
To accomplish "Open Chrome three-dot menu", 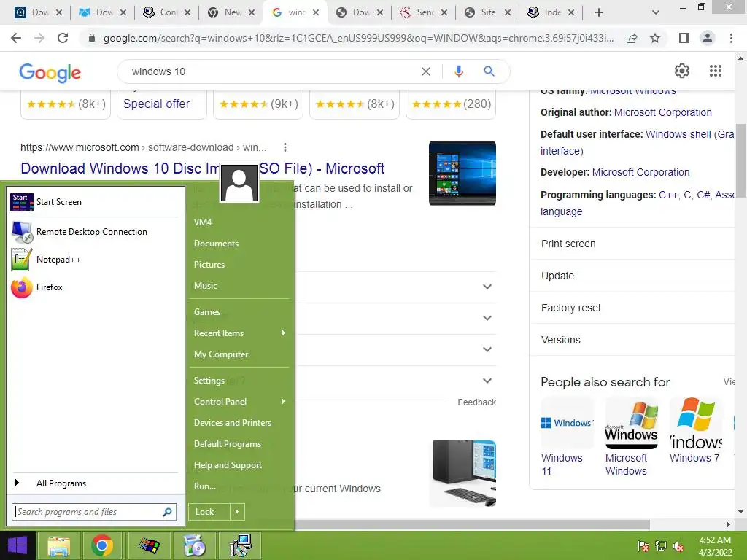I will coord(731,38).
